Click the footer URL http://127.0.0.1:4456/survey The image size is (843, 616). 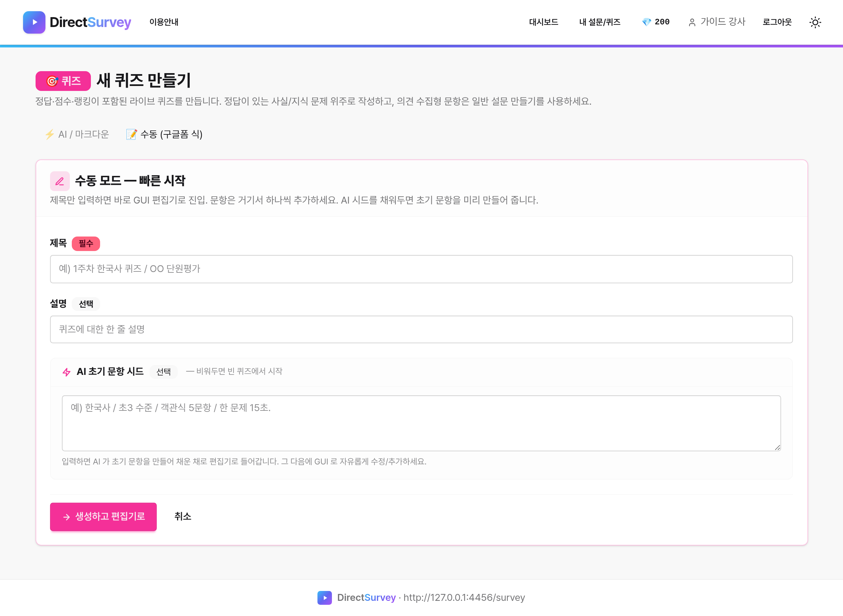click(464, 598)
